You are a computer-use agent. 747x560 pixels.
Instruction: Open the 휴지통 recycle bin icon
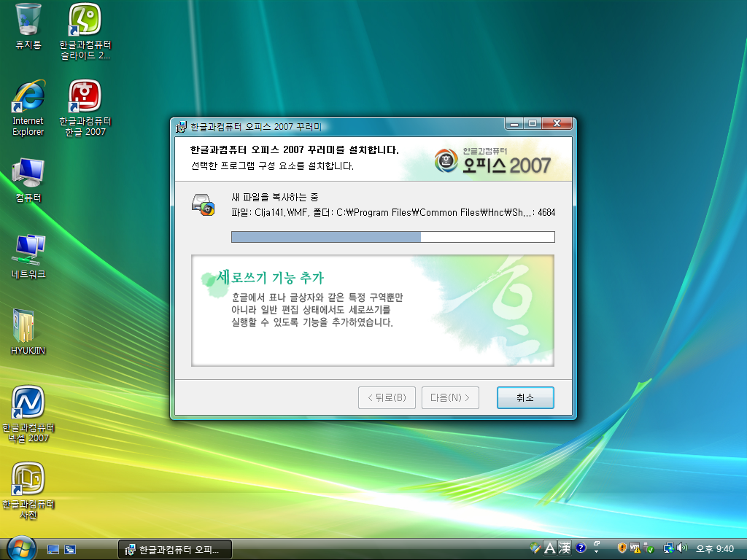pos(28,26)
